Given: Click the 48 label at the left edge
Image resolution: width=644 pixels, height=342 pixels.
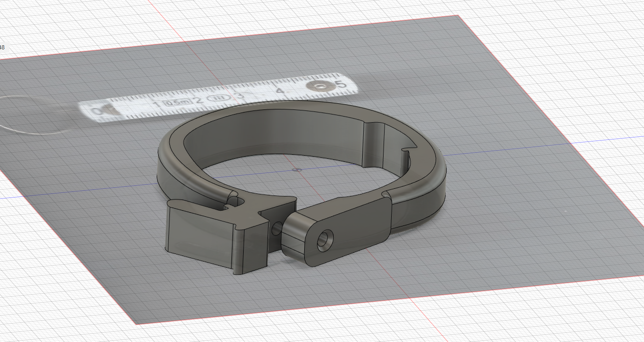Looking at the screenshot, I should (x=3, y=47).
